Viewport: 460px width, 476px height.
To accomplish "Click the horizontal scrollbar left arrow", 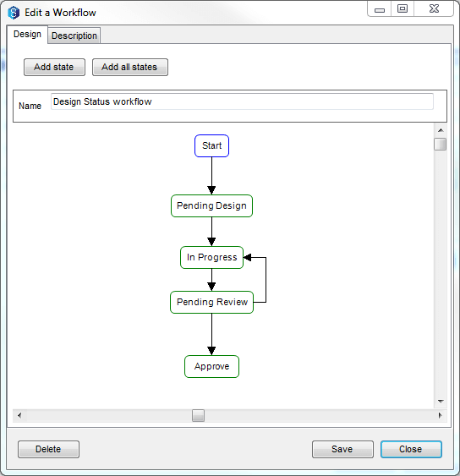I will (x=19, y=415).
